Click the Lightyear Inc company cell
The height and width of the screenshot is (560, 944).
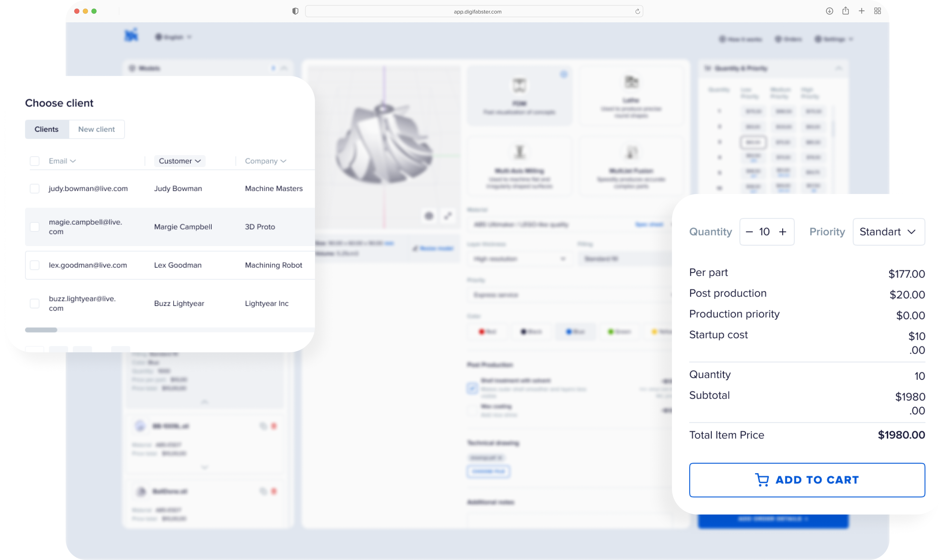coord(266,304)
